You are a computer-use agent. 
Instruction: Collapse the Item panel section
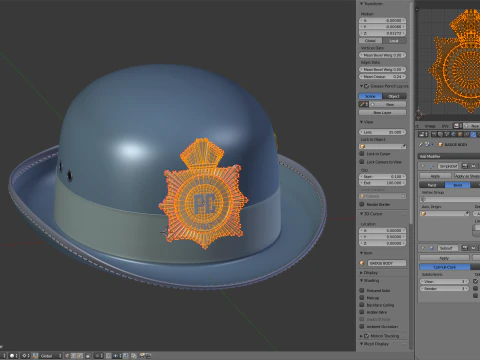point(361,253)
